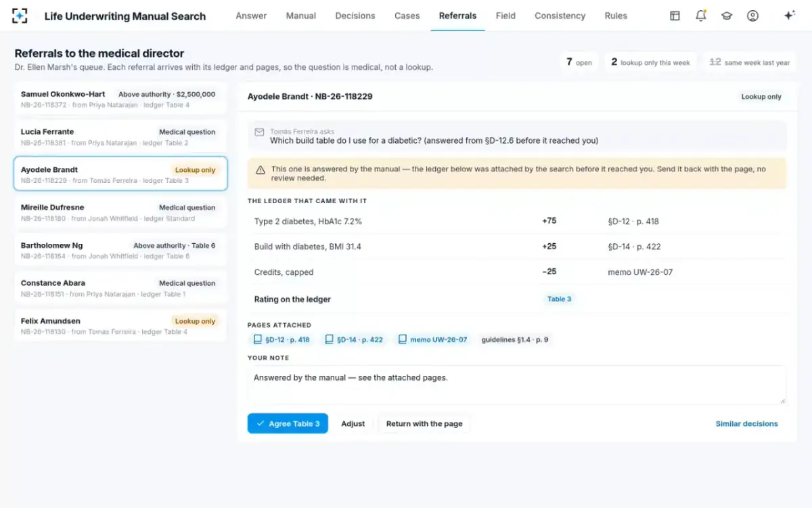
Task: Open the user account icon
Action: pos(752,16)
